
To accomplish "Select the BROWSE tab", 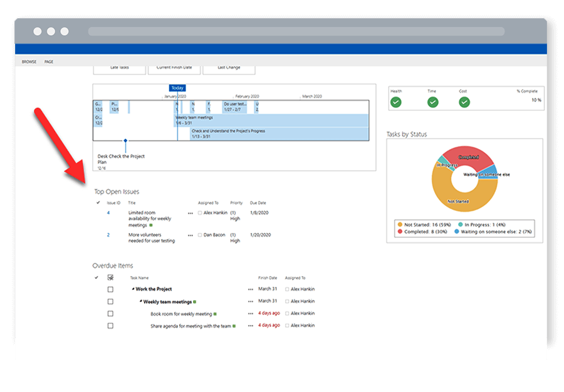I will point(29,61).
